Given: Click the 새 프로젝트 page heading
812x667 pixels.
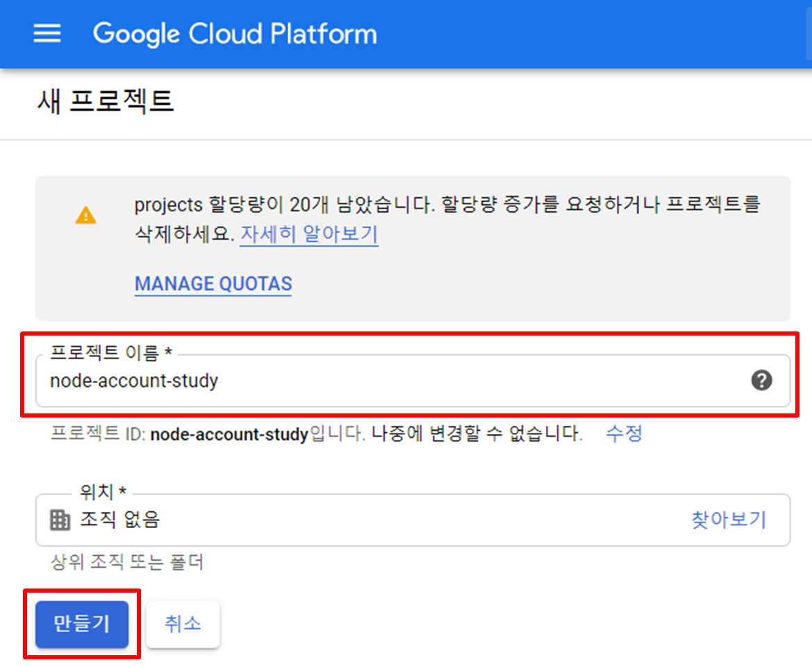Looking at the screenshot, I should coord(106,101).
